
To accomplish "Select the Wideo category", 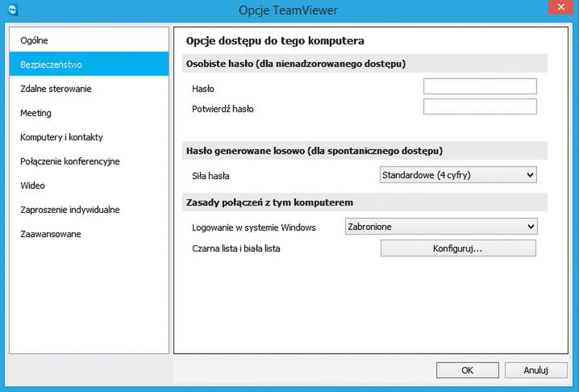I will [89, 186].
